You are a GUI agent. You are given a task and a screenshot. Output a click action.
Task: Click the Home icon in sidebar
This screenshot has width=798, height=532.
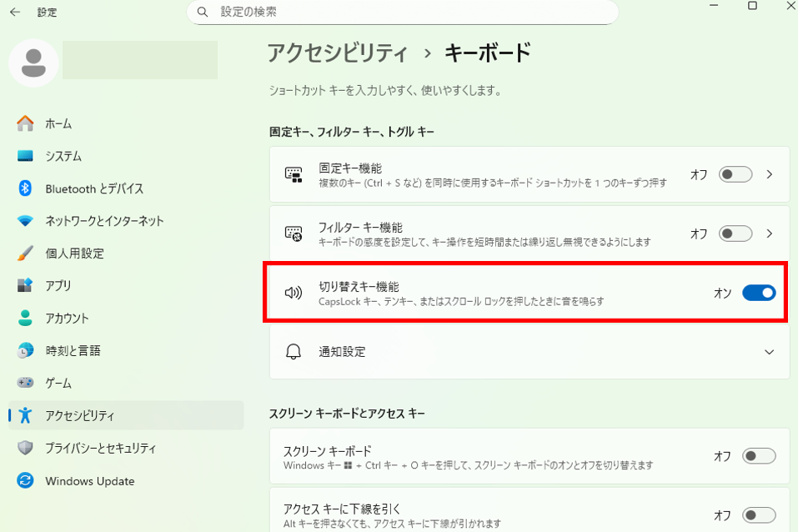(x=26, y=123)
